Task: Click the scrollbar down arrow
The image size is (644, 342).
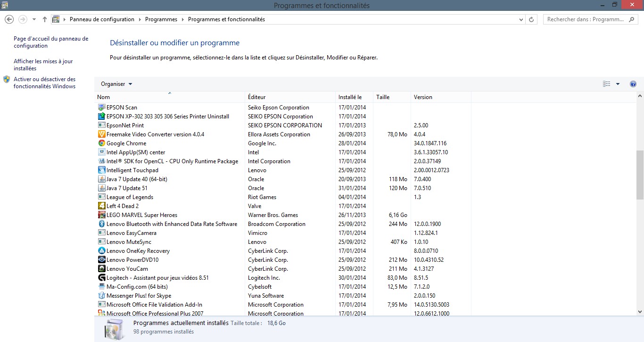Action: coord(640,311)
